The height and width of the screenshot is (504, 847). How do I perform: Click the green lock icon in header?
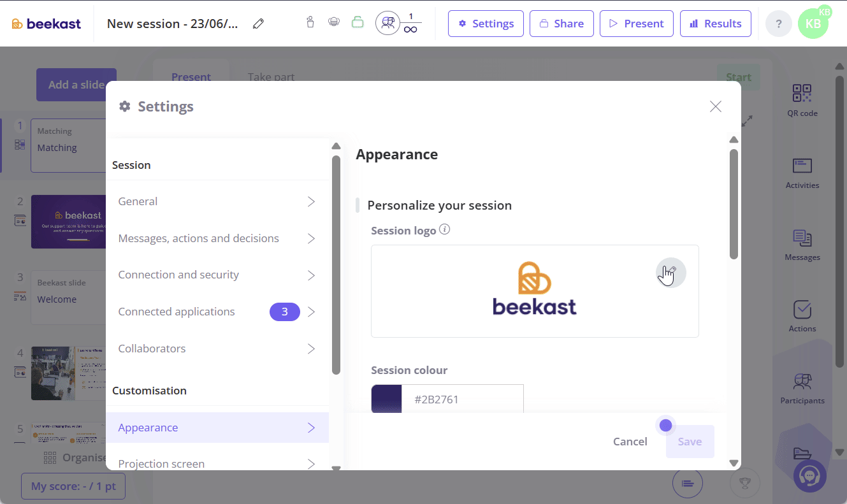point(358,23)
